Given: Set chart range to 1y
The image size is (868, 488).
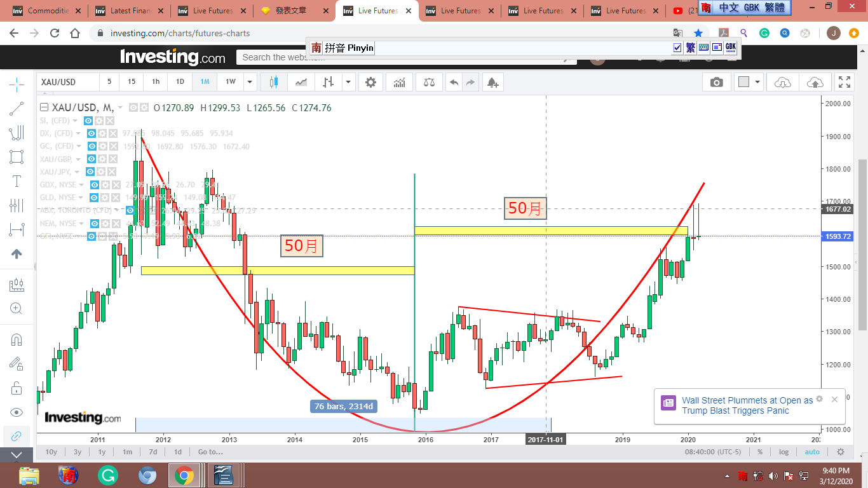Looking at the screenshot, I should click(x=102, y=452).
